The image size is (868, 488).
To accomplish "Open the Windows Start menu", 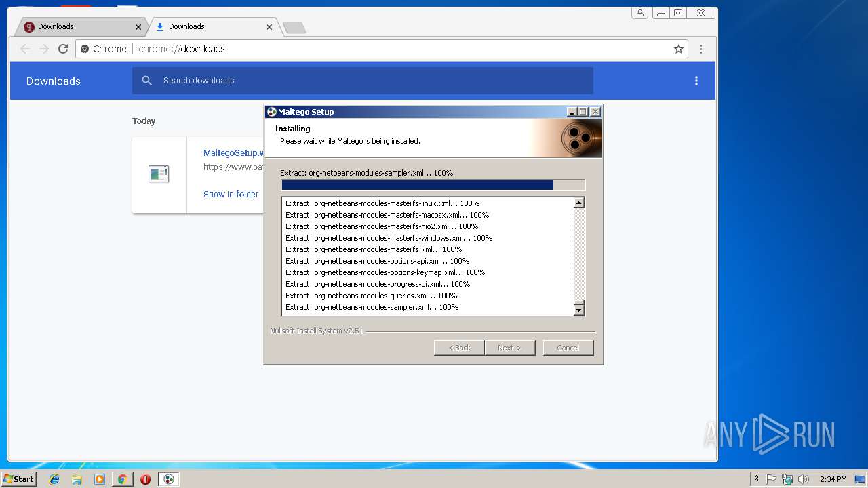I will 19,479.
